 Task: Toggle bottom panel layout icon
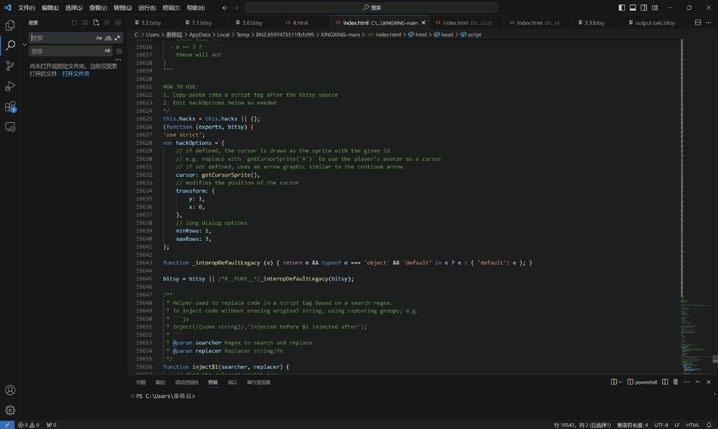633,8
